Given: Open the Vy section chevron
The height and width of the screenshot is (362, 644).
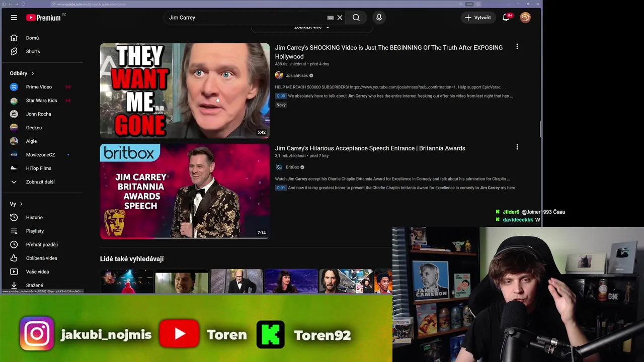Looking at the screenshot, I should pyautogui.click(x=21, y=204).
